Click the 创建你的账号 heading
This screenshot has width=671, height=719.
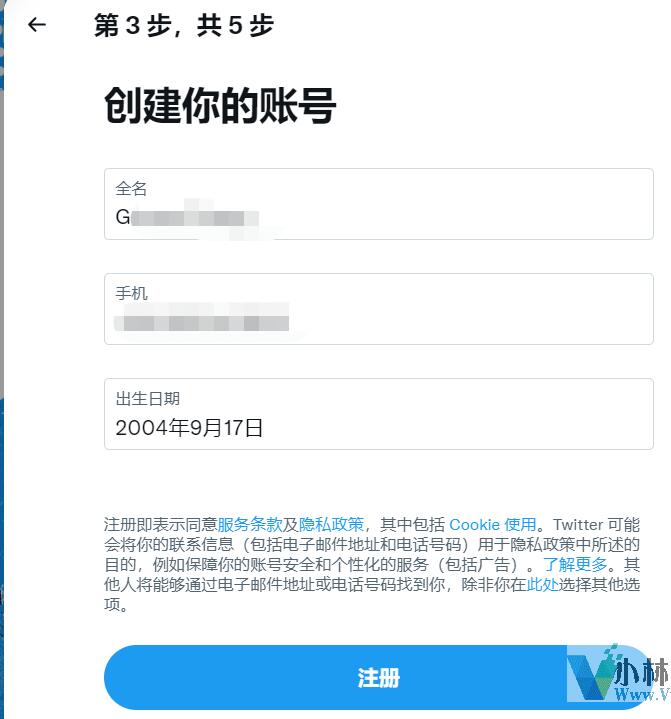(221, 105)
